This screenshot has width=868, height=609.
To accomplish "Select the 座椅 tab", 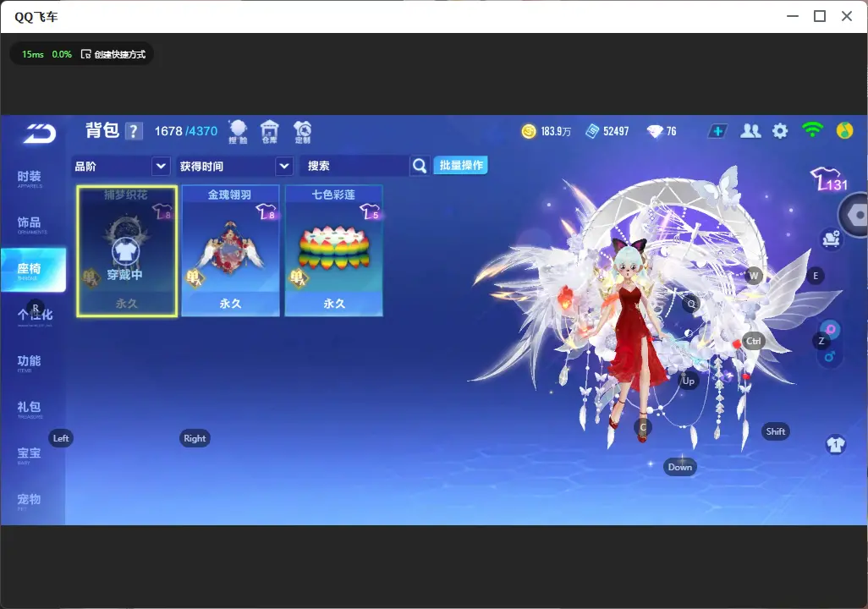I will click(33, 270).
